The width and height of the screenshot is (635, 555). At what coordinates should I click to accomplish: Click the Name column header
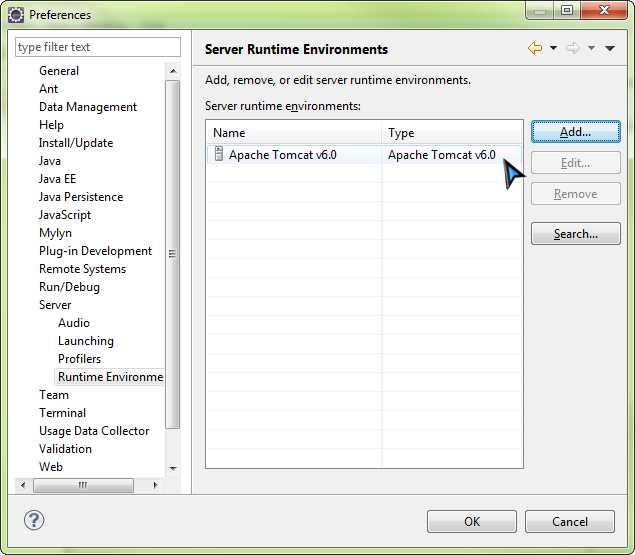294,133
